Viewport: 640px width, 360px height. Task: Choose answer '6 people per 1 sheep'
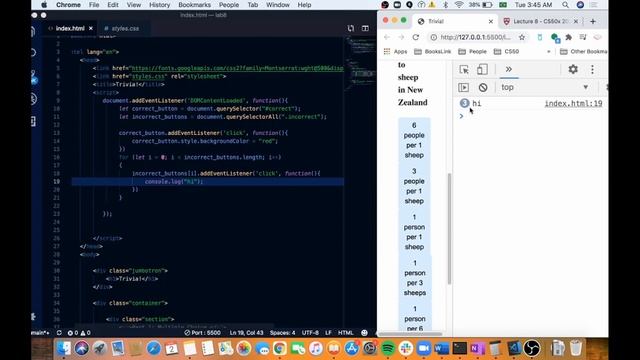pos(414,140)
